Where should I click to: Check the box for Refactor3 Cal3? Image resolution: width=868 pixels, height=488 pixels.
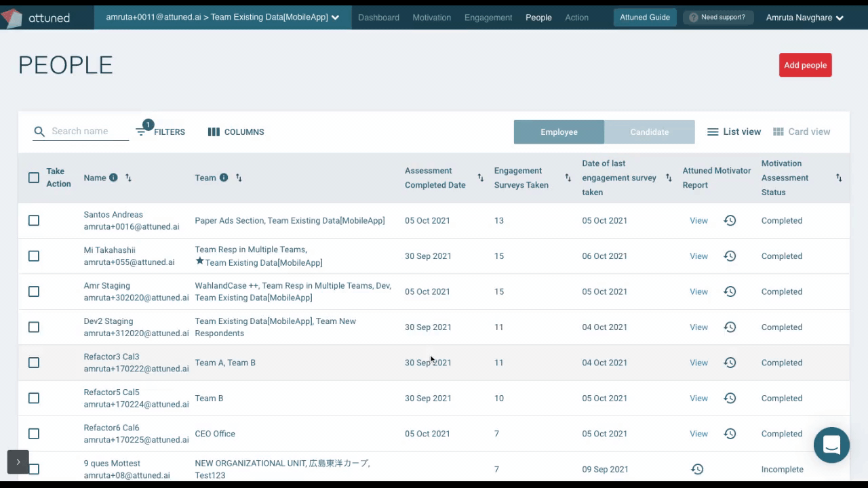pyautogui.click(x=34, y=363)
